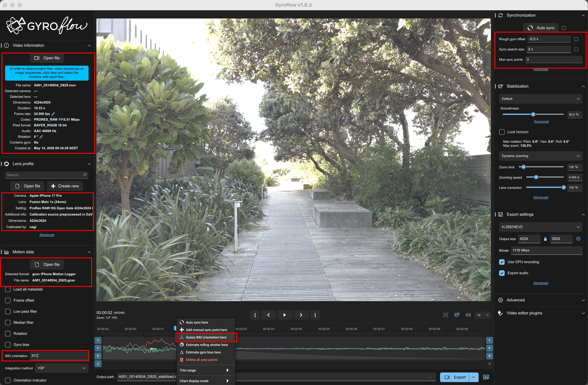Screen dimensions: 588x385
Task: Step to next frame
Action: coord(301,315)
